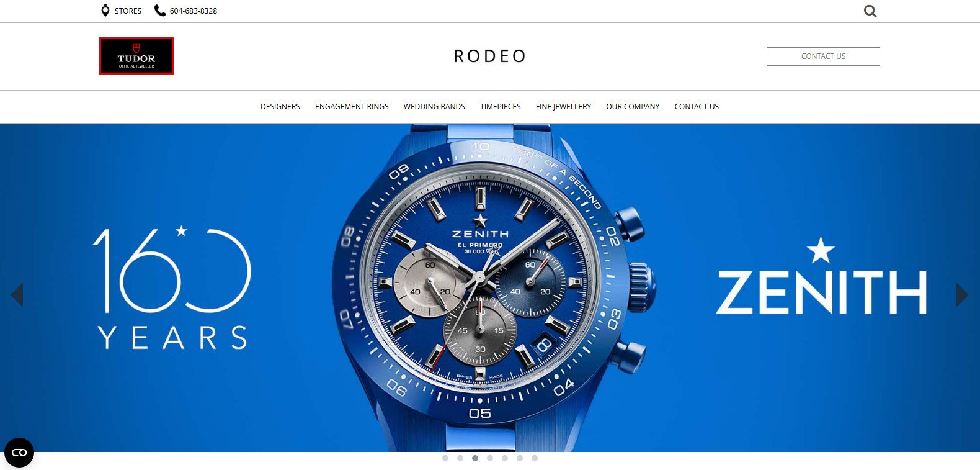Select the last carousel dot
Screen dimensions: 980x470
click(535, 458)
